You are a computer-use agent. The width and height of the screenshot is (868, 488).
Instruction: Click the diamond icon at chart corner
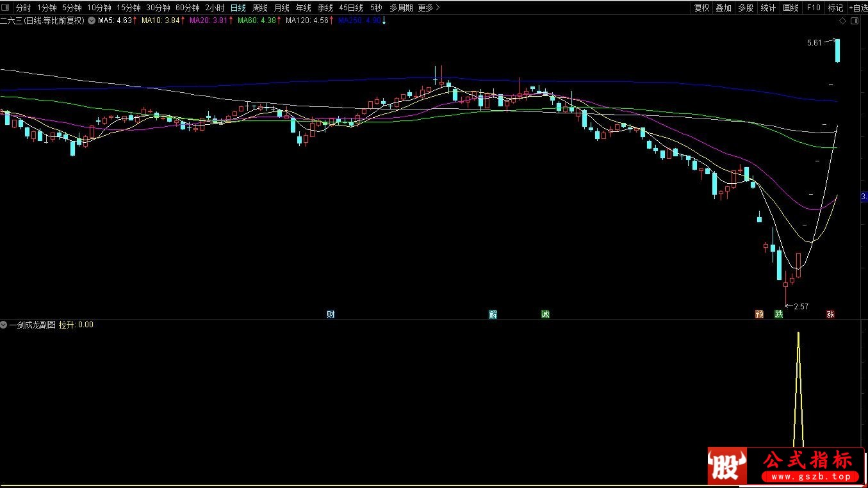[842, 22]
